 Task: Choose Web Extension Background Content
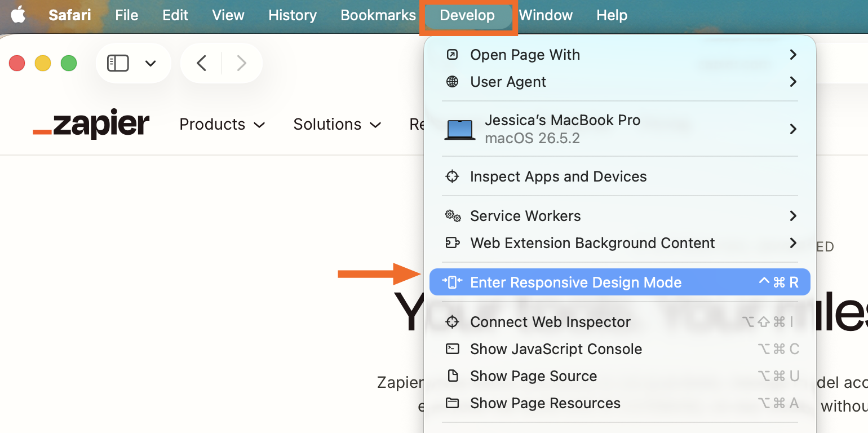[x=620, y=243]
